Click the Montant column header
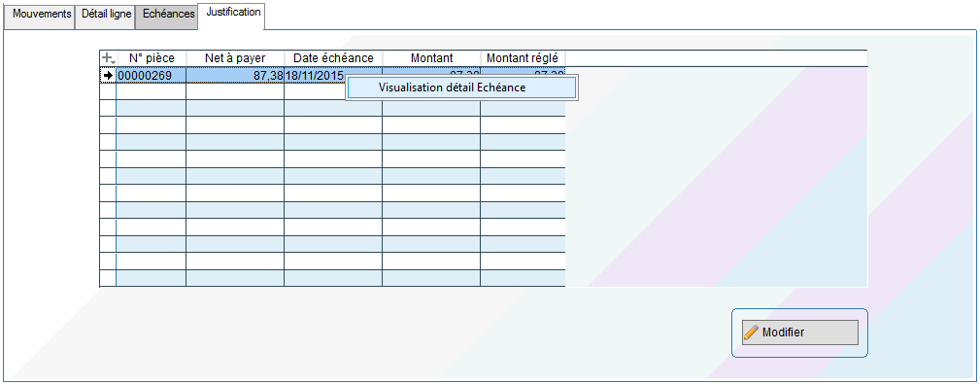This screenshot has width=980, height=385. pos(432,58)
